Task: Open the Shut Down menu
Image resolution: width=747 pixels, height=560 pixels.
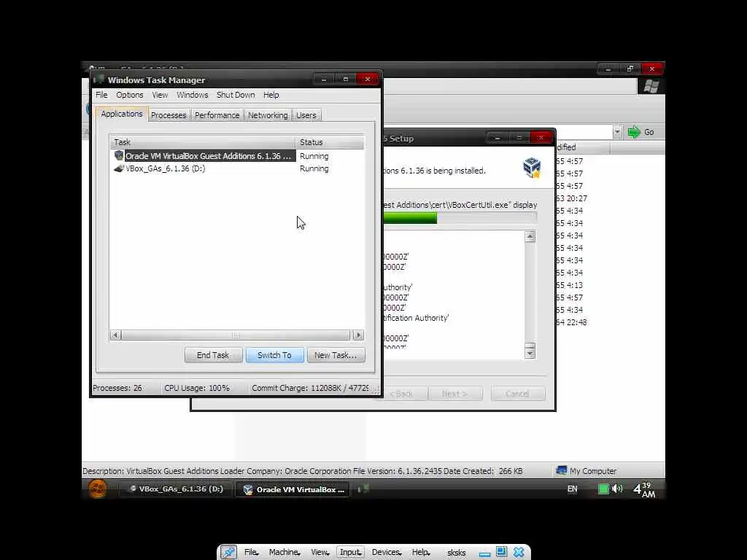Action: [x=236, y=95]
